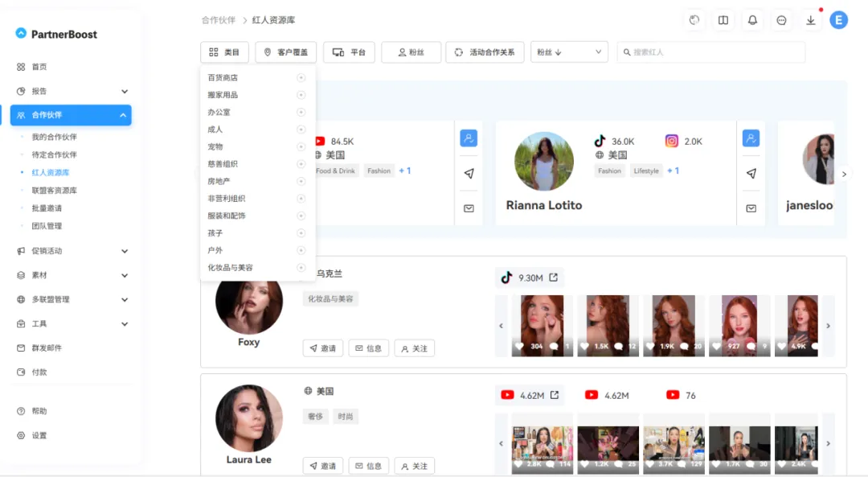This screenshot has height=477, width=868.
Task: Show next featured influencer card arrow
Action: (844, 174)
